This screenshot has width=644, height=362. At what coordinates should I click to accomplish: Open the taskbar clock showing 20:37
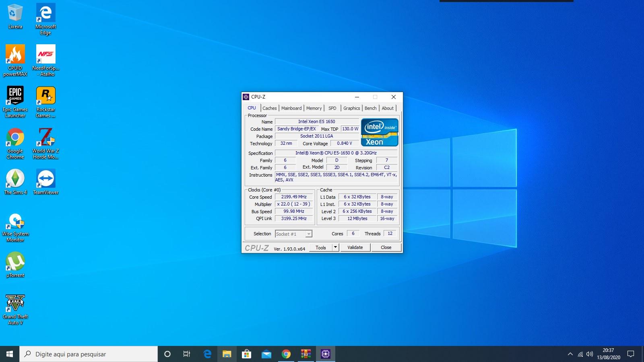608,354
